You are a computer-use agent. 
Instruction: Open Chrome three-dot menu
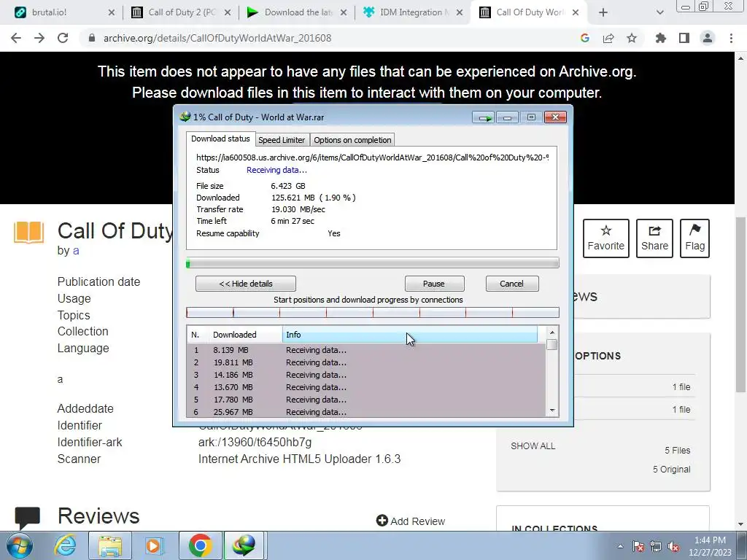click(x=731, y=38)
